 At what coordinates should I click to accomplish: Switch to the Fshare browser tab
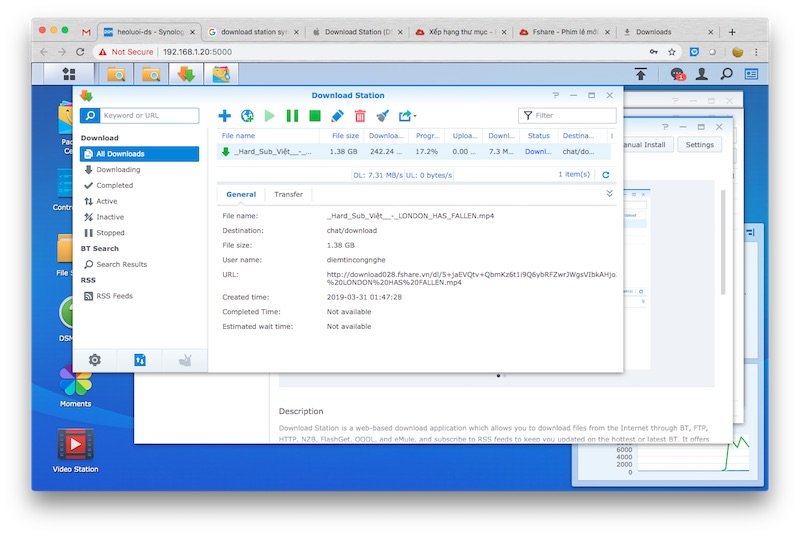click(565, 32)
